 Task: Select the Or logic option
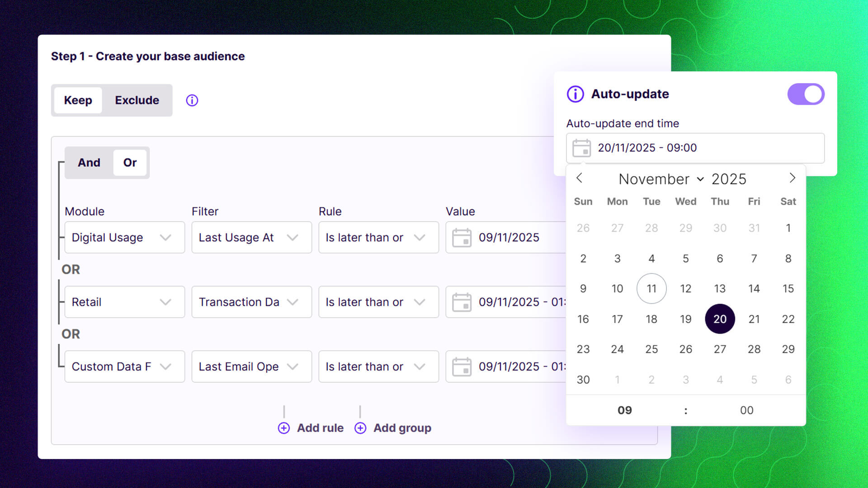130,163
